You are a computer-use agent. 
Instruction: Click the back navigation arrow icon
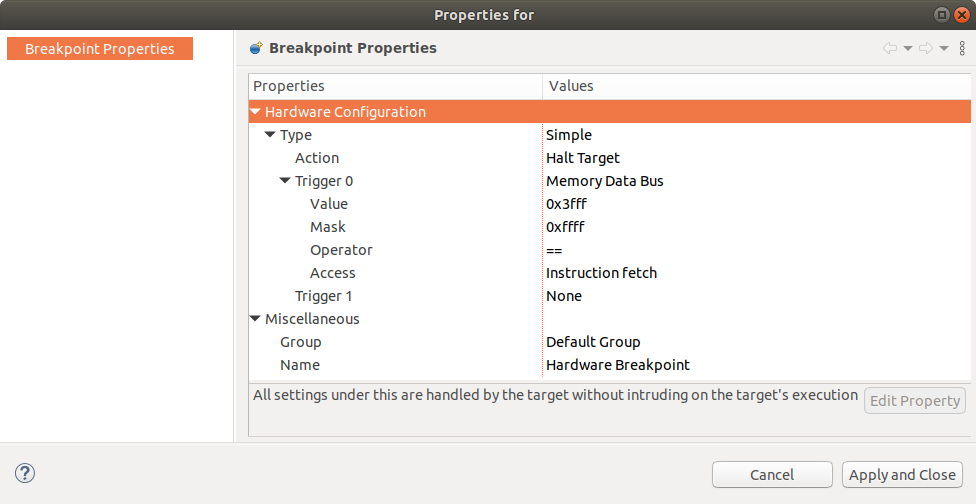click(x=889, y=48)
